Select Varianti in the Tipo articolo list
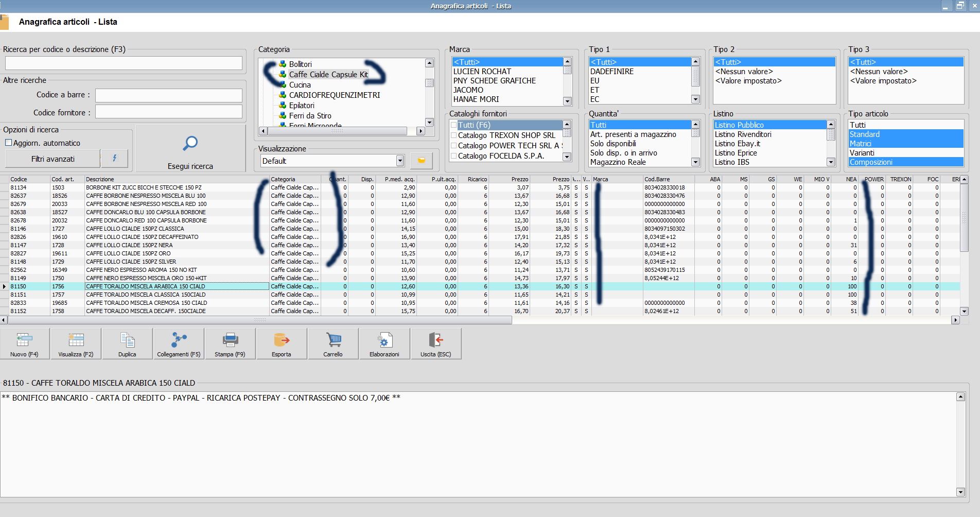Image resolution: width=980 pixels, height=517 pixels. (905, 153)
